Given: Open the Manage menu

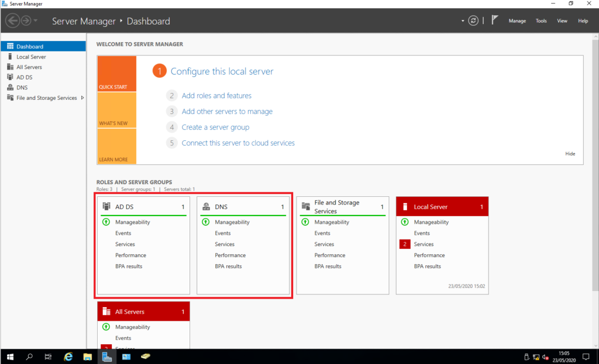Looking at the screenshot, I should [x=517, y=21].
